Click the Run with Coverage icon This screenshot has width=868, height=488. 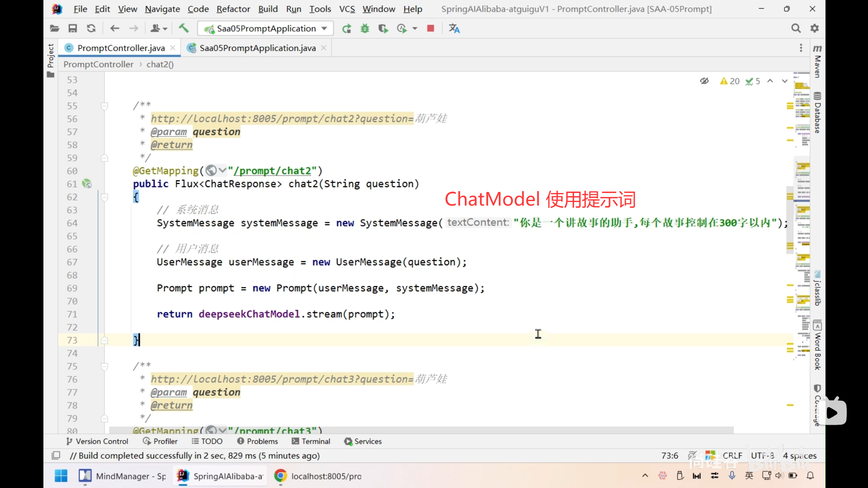(383, 28)
